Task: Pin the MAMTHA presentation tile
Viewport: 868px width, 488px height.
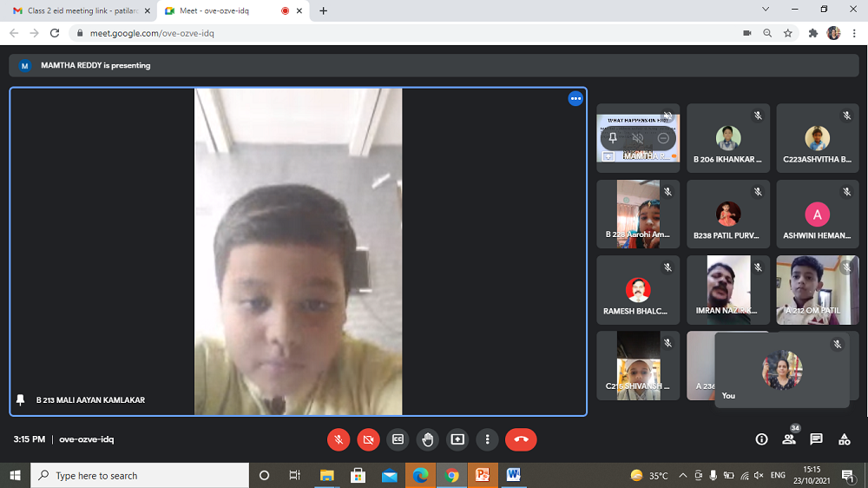Action: [613, 138]
